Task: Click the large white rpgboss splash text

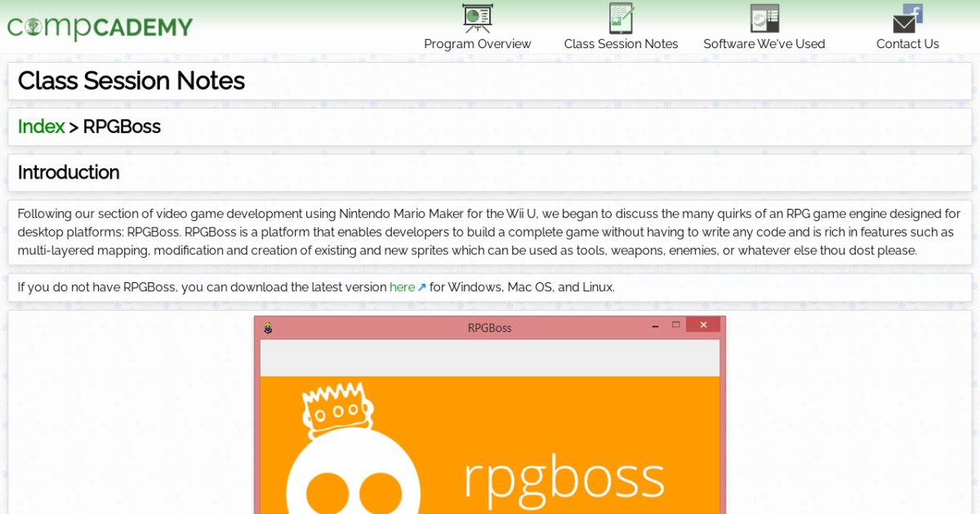Action: tap(563, 477)
